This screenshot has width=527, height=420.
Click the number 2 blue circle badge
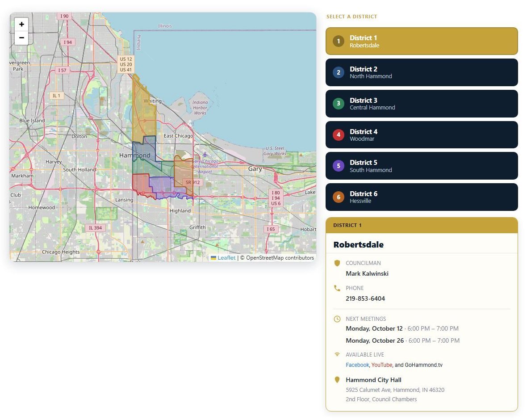coord(339,72)
